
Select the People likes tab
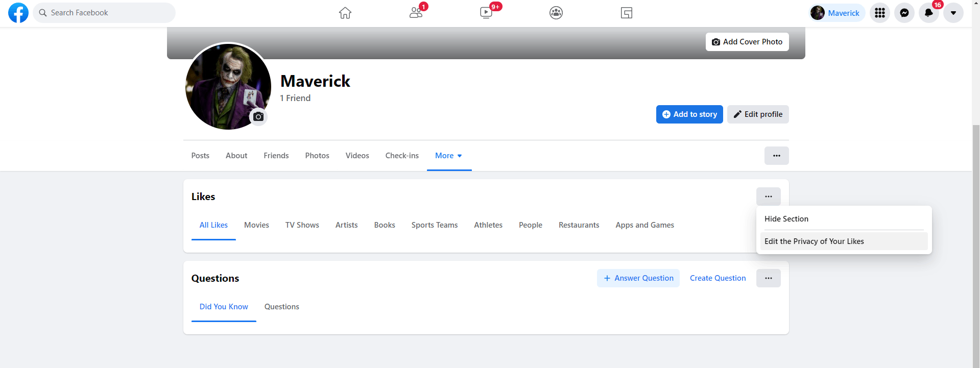pos(531,225)
